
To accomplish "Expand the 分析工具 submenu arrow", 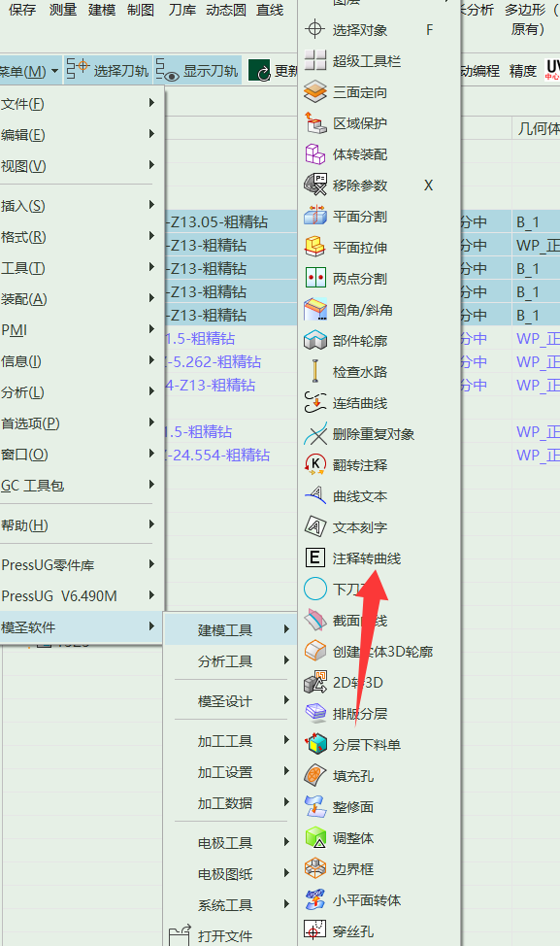I will tap(287, 660).
